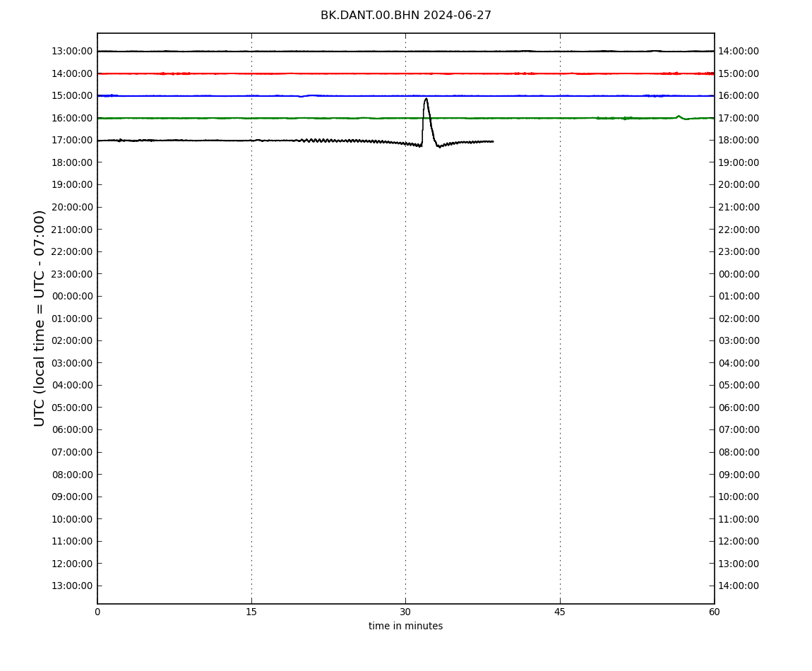Click left-axis label 14:00:00
812x671 pixels.
pos(72,73)
